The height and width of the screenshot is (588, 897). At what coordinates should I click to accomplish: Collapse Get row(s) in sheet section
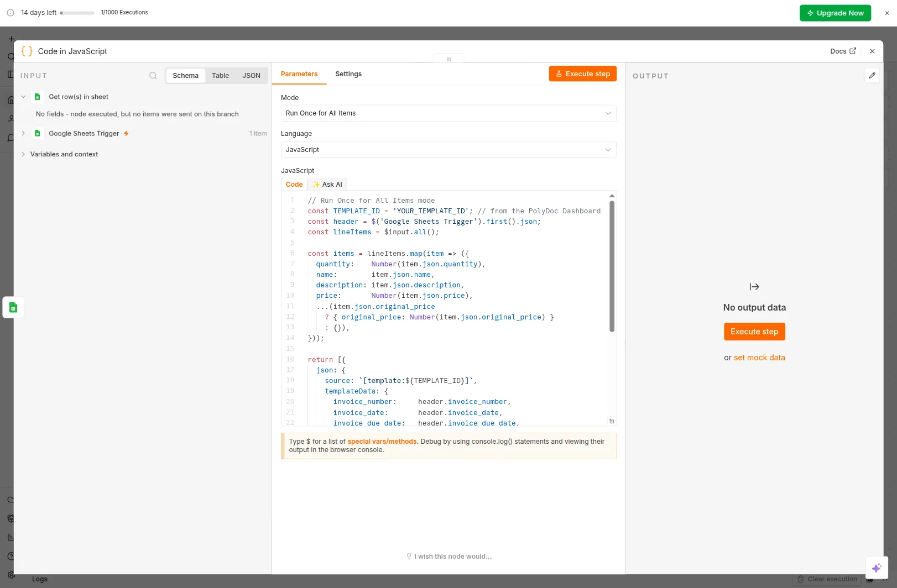click(23, 97)
